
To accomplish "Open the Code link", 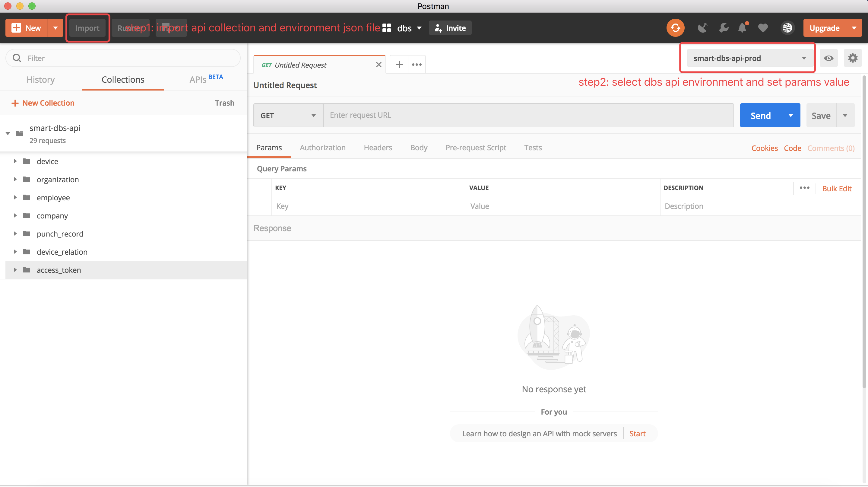I will (x=792, y=148).
